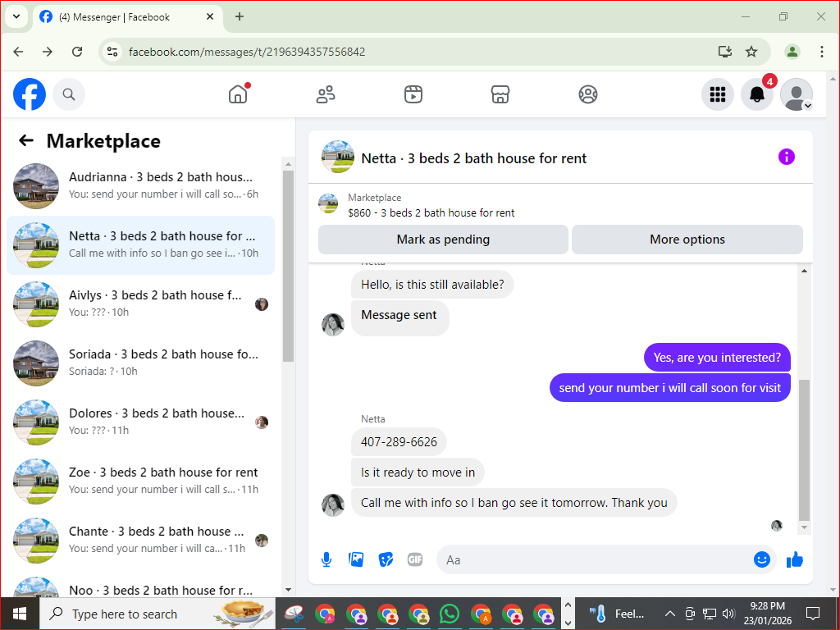Click 'send your number i will call' bubble
Viewport: 840px width, 630px height.
(669, 388)
